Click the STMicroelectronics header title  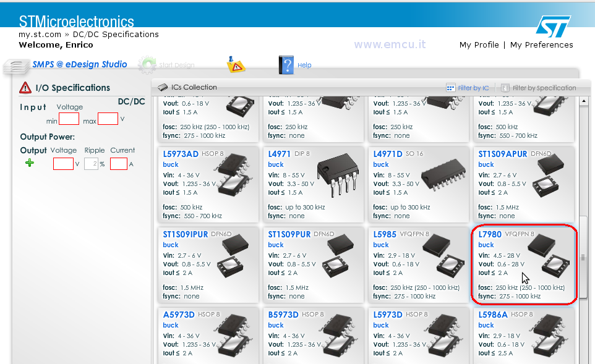pos(76,22)
